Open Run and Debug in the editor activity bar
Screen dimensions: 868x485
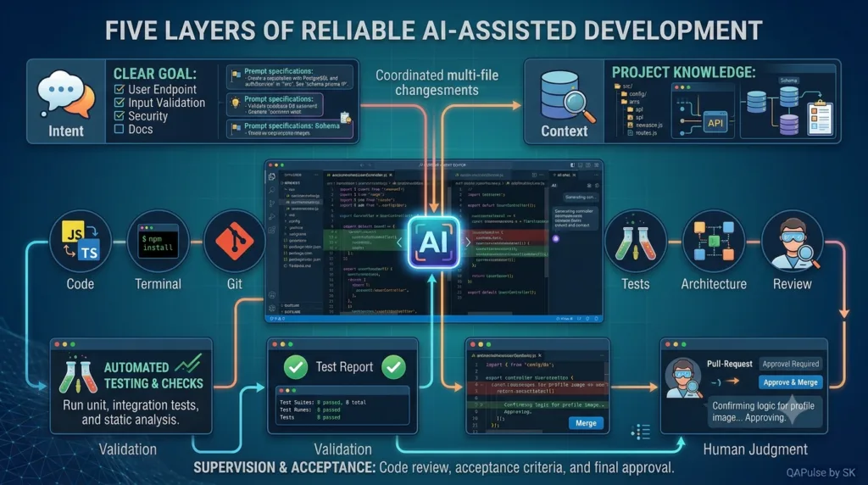click(272, 216)
